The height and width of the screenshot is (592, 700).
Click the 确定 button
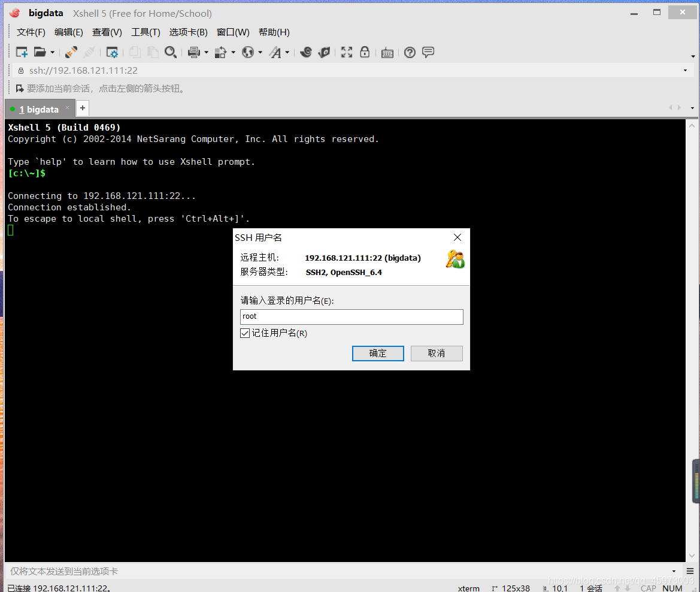(x=378, y=354)
